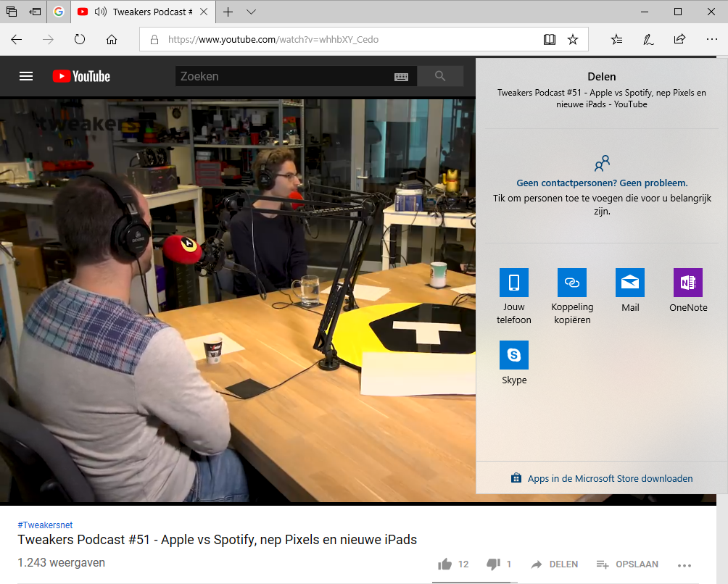728x584 pixels.
Task: Open Edge settings and more menu
Action: 712,39
